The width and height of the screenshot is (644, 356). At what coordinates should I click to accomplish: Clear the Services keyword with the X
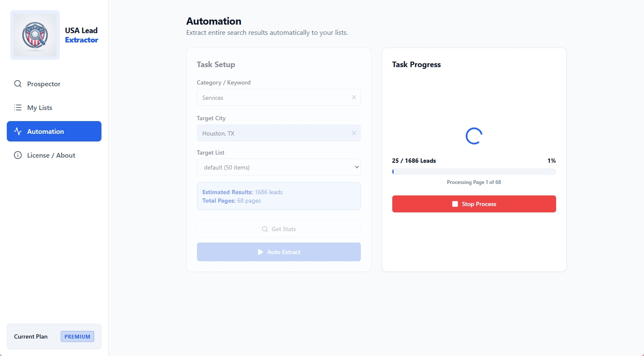coord(354,97)
